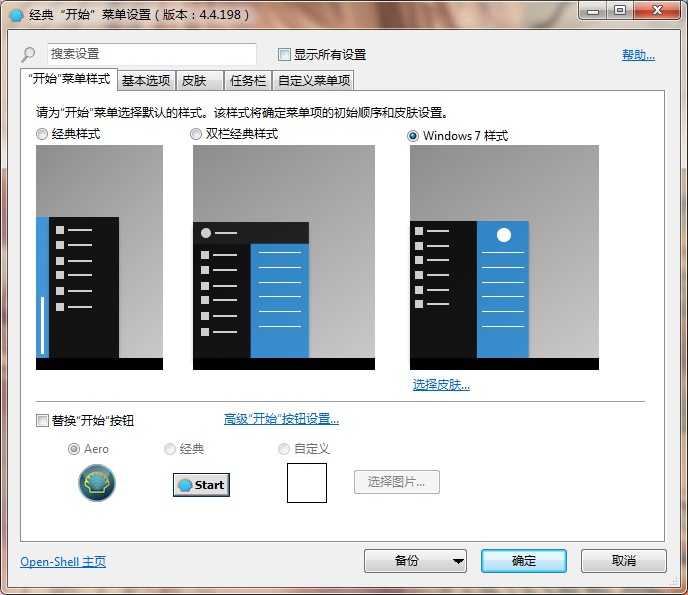This screenshot has width=688, height=595.
Task: Choose the Windows 7 样式 radio button
Action: pyautogui.click(x=414, y=136)
